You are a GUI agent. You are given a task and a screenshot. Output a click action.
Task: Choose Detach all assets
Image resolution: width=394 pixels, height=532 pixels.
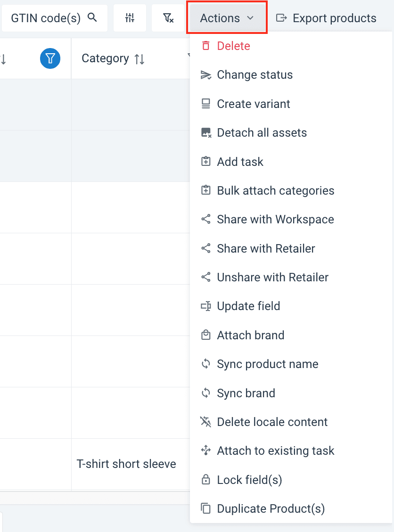click(x=262, y=133)
